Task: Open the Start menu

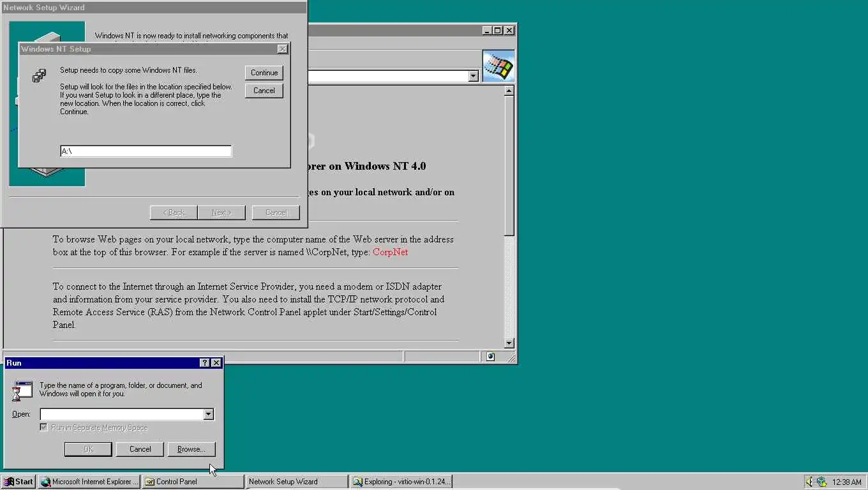Action: (18, 482)
